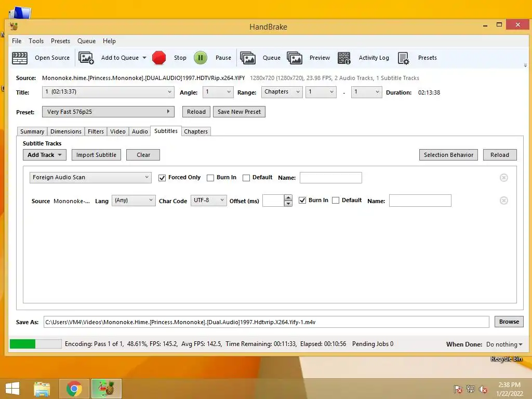532x399 pixels.
Task: Click the Mononoke subtitle track Name field
Action: tap(420, 201)
